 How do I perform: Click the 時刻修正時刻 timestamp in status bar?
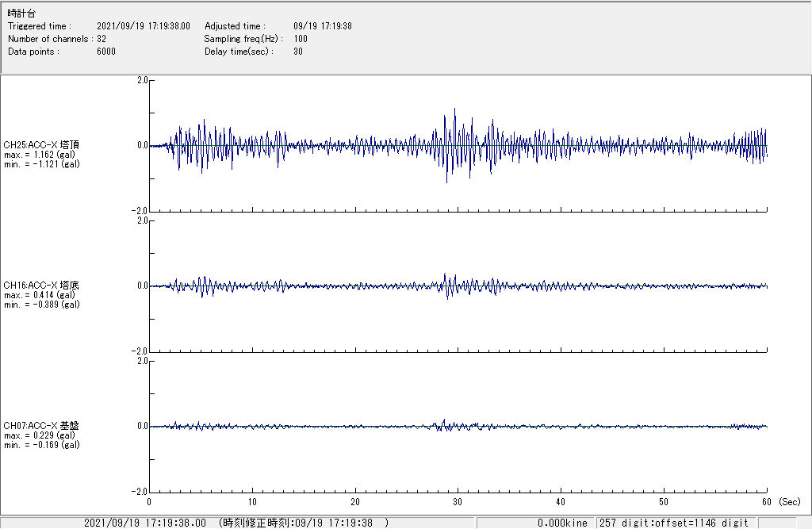pyautogui.click(x=304, y=523)
